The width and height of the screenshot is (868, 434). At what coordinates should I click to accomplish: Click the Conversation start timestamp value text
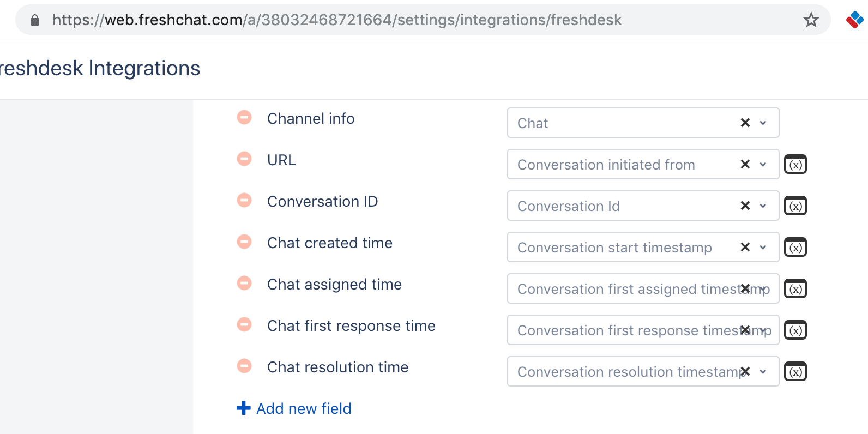[614, 248]
